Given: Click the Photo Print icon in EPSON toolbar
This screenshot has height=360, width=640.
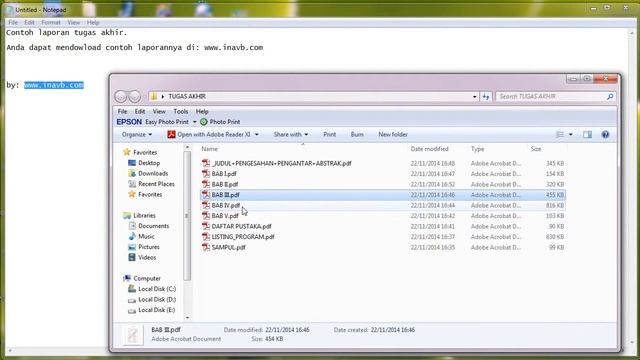Looking at the screenshot, I should coord(204,122).
